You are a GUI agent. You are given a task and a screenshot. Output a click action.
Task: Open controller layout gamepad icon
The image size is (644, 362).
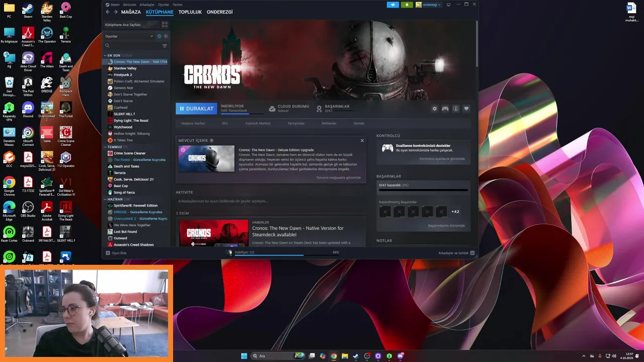(x=445, y=109)
